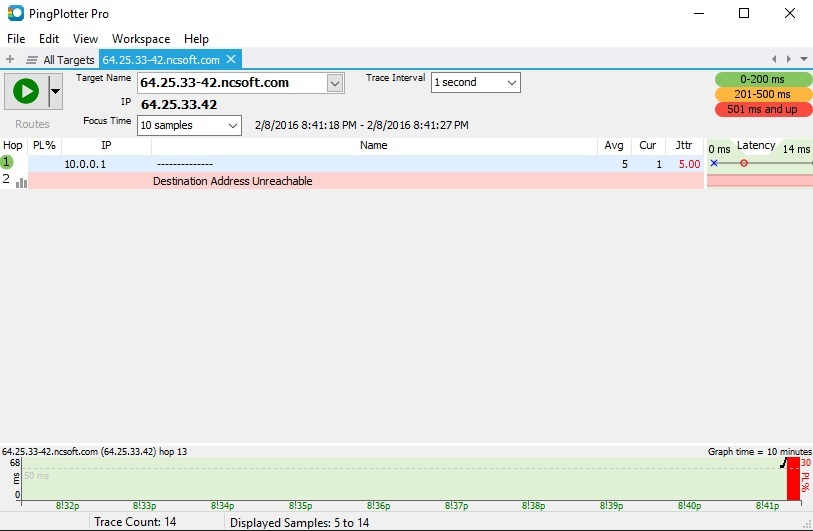Select the 10.0.0.1 IP cell
This screenshot has height=531, width=813.
pyautogui.click(x=85, y=164)
